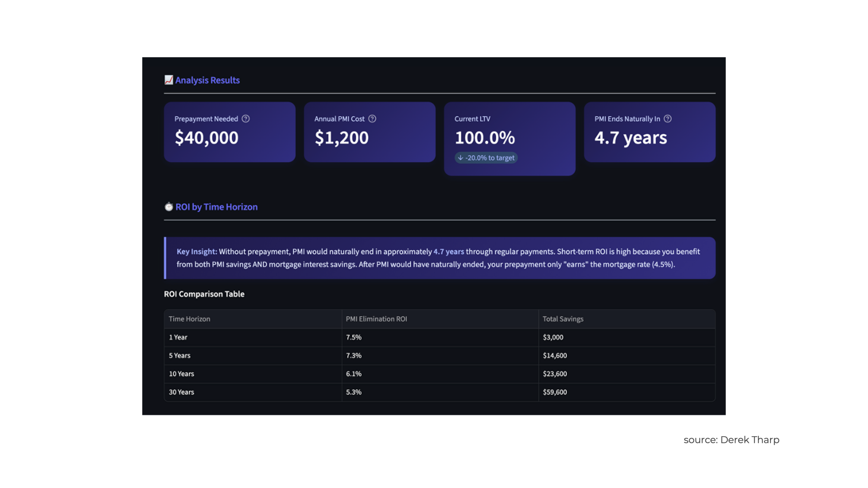Click help icon beside Prepayment Needed
This screenshot has height=488, width=868.
pos(245,119)
